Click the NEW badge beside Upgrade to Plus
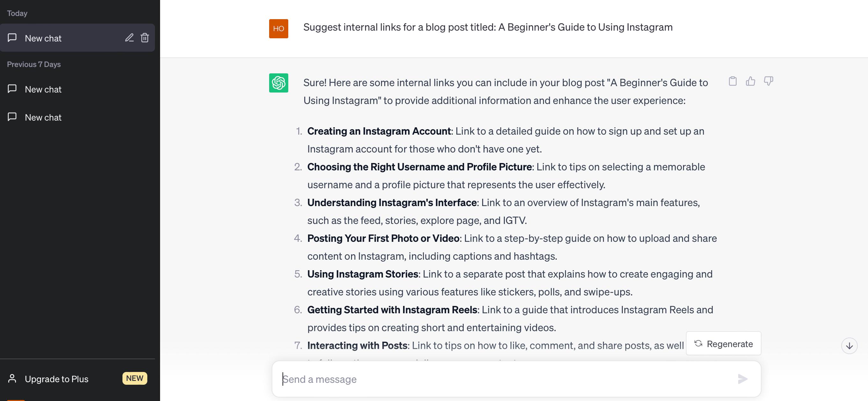 click(135, 378)
